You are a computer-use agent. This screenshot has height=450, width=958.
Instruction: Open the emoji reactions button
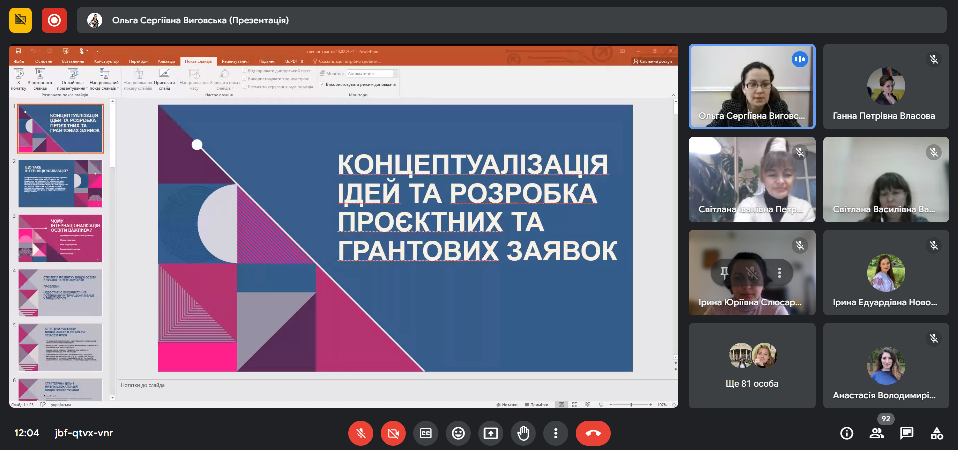pos(458,433)
